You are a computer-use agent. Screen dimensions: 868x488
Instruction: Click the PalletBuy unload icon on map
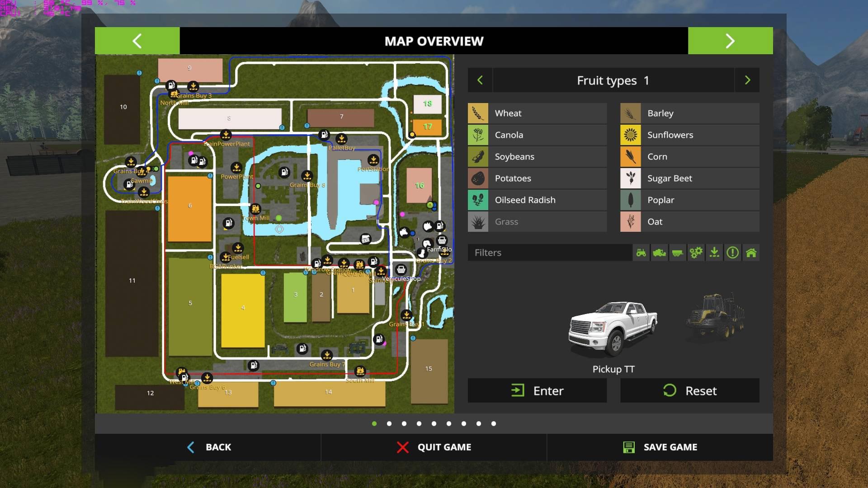(x=341, y=139)
